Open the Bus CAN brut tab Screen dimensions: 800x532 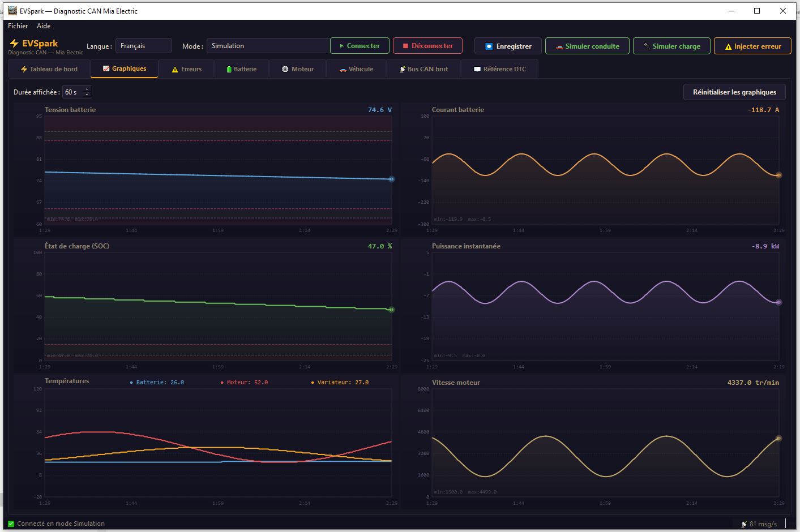(x=423, y=69)
